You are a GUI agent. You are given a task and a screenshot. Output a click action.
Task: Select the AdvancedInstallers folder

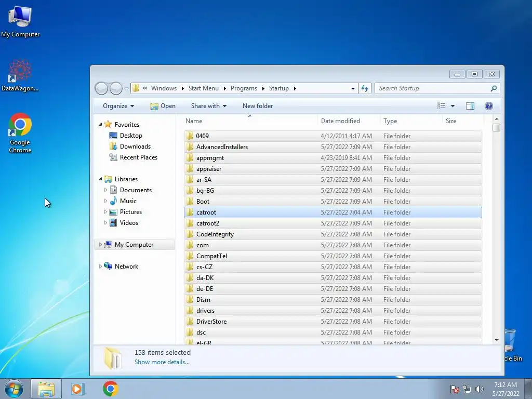(333, 147)
